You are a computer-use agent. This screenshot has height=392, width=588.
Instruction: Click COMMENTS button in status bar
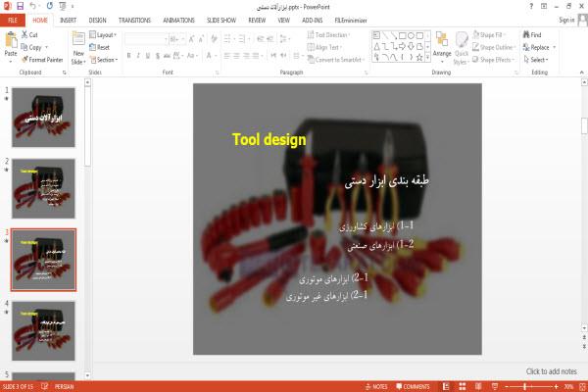tap(413, 386)
